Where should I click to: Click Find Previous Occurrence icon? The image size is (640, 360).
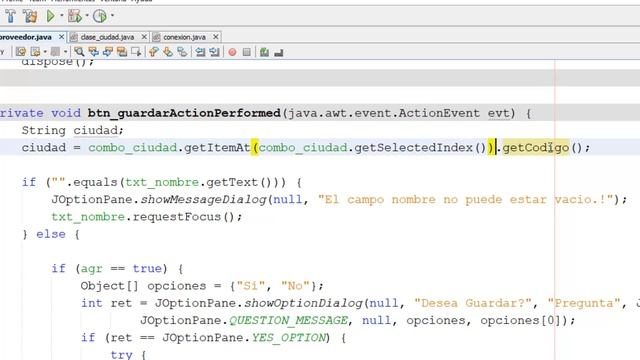point(93,52)
